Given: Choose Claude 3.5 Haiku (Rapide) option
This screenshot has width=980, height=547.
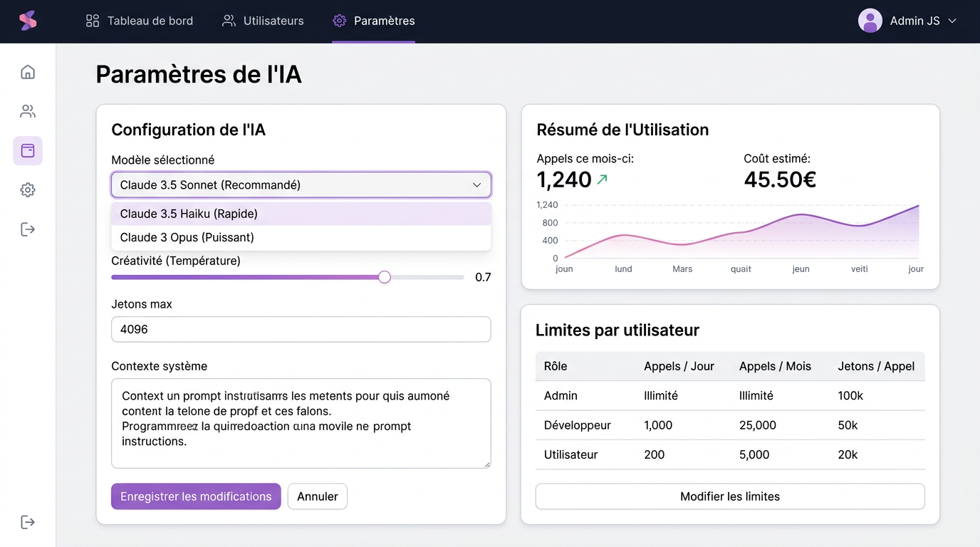Looking at the screenshot, I should [301, 214].
